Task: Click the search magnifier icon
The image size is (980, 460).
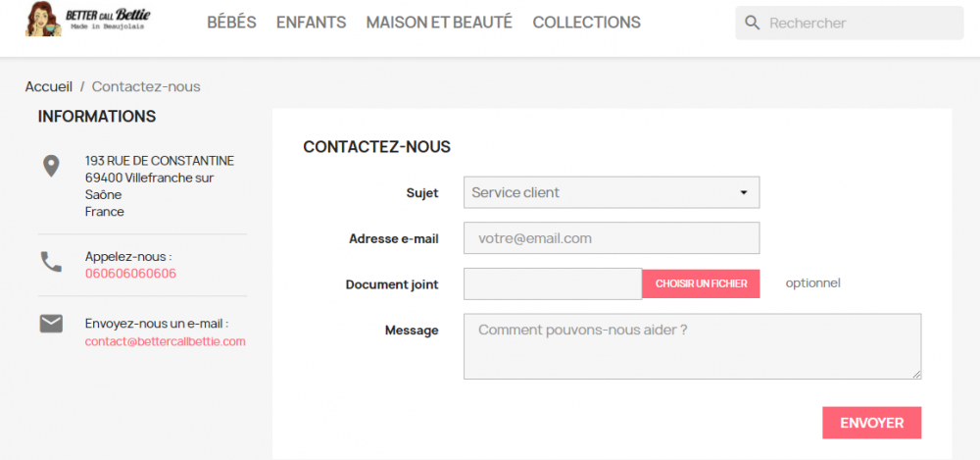Action: click(752, 23)
